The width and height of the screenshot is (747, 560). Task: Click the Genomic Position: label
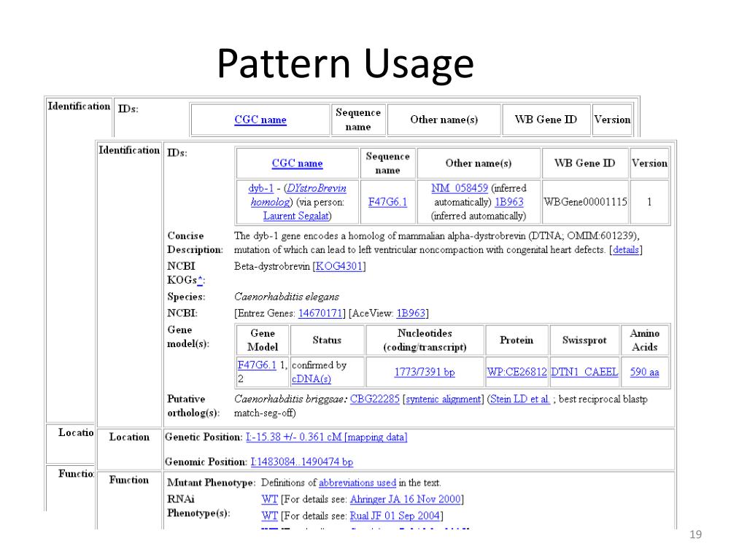[206, 462]
